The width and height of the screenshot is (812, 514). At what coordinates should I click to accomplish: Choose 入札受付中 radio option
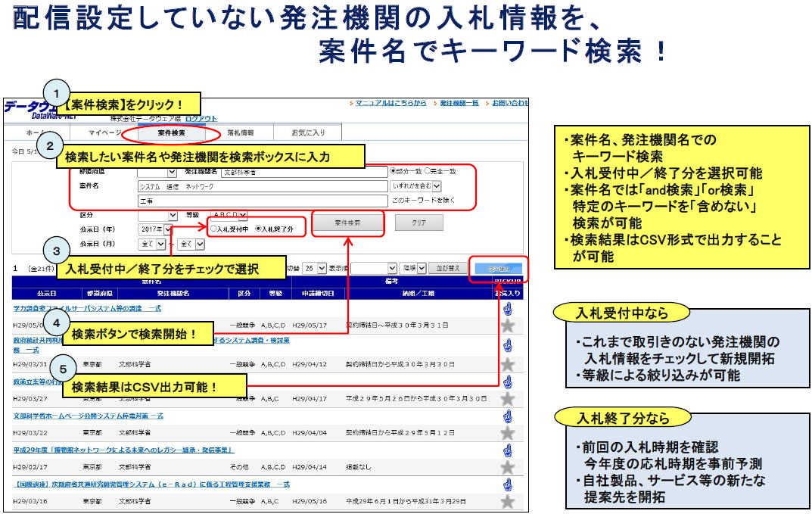(x=213, y=229)
